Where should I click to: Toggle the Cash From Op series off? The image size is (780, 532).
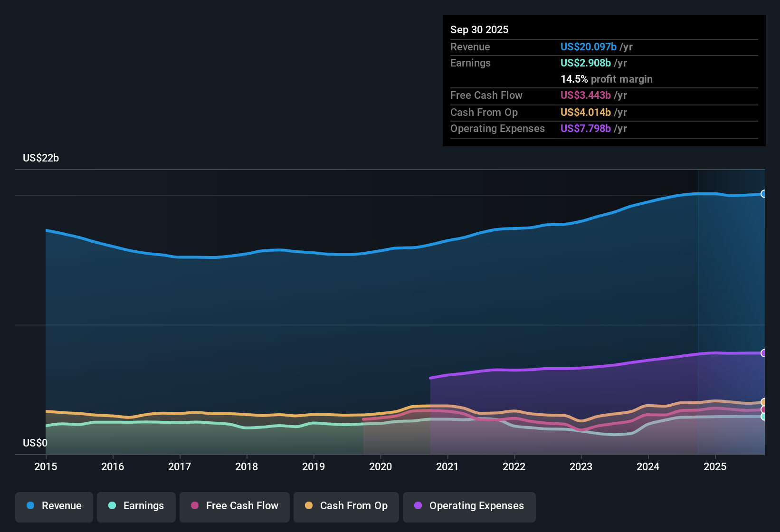[x=346, y=506]
